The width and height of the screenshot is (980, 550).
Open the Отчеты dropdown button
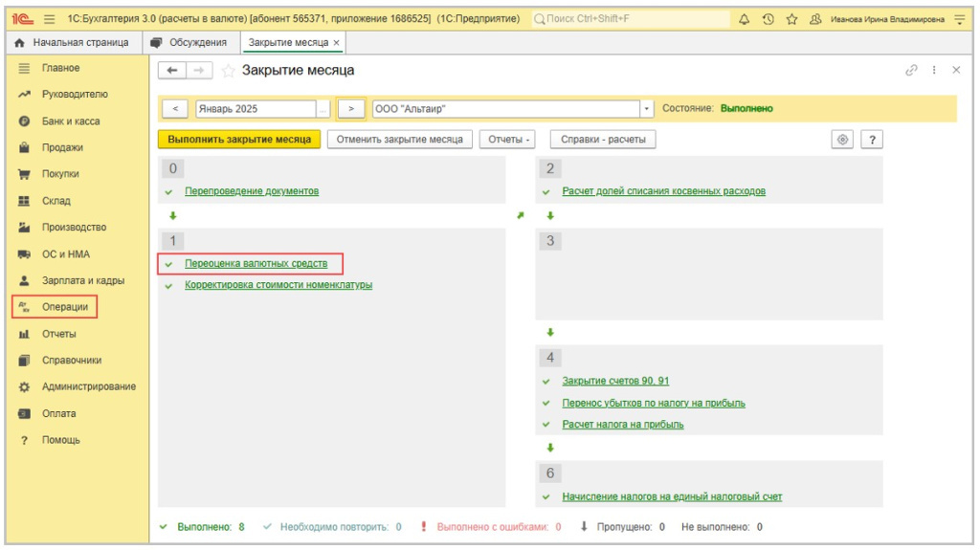coord(508,140)
